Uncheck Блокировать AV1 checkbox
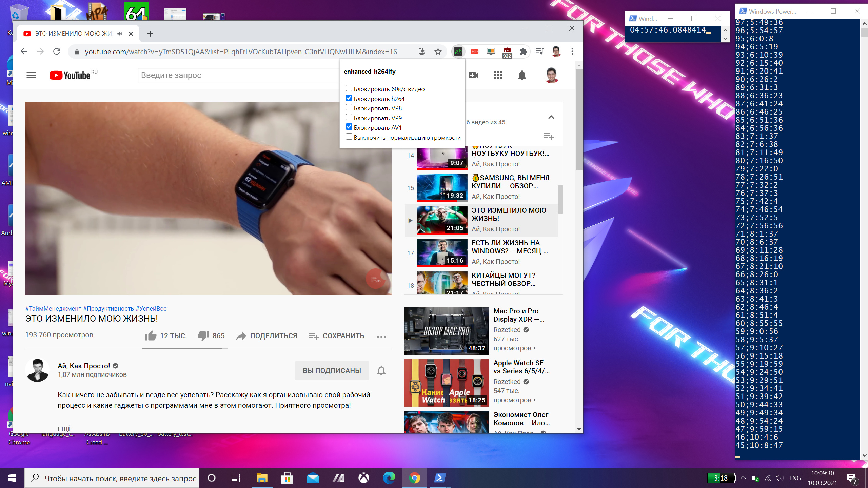868x488 pixels. [349, 127]
